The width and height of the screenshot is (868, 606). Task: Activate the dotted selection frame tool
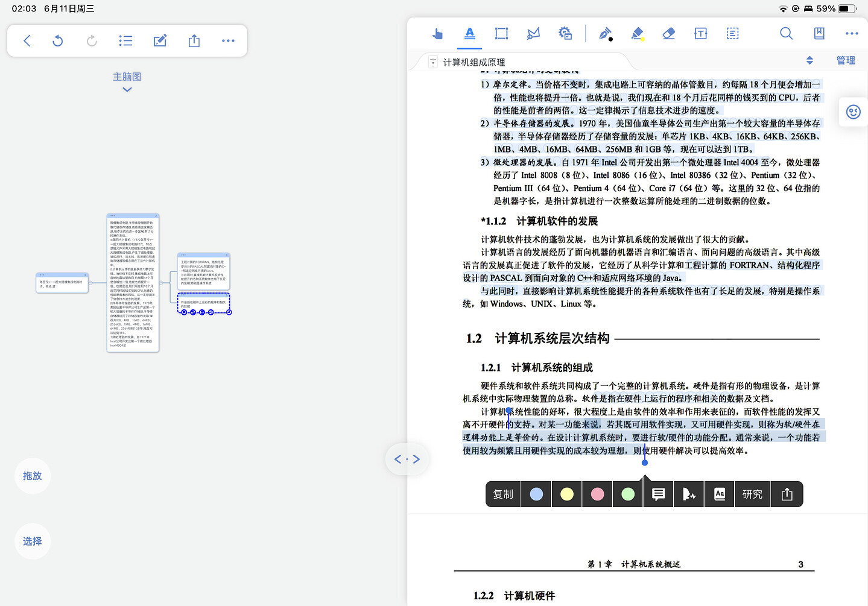732,34
